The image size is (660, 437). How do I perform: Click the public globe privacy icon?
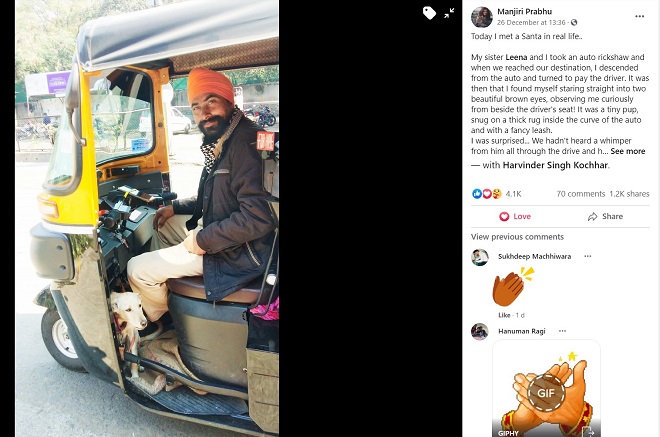[x=574, y=22]
